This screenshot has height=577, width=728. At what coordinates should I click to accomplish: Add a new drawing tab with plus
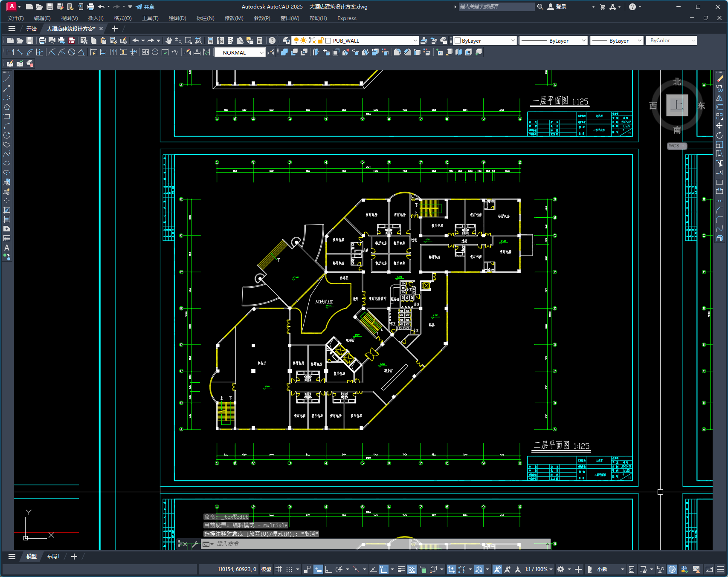coord(114,29)
